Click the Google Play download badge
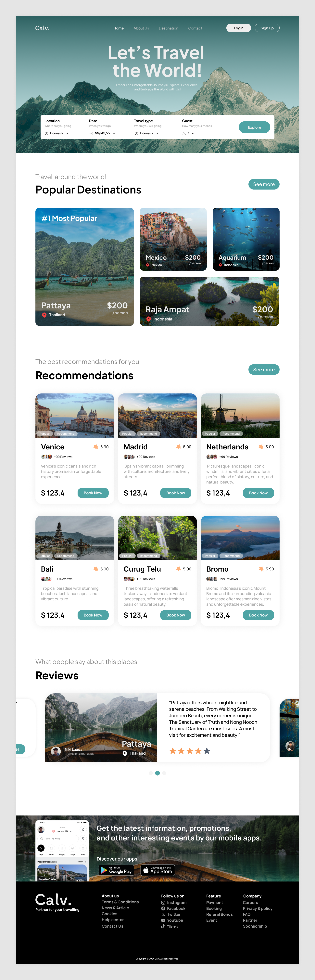Screen dimensions: 315x980 click(x=116, y=870)
